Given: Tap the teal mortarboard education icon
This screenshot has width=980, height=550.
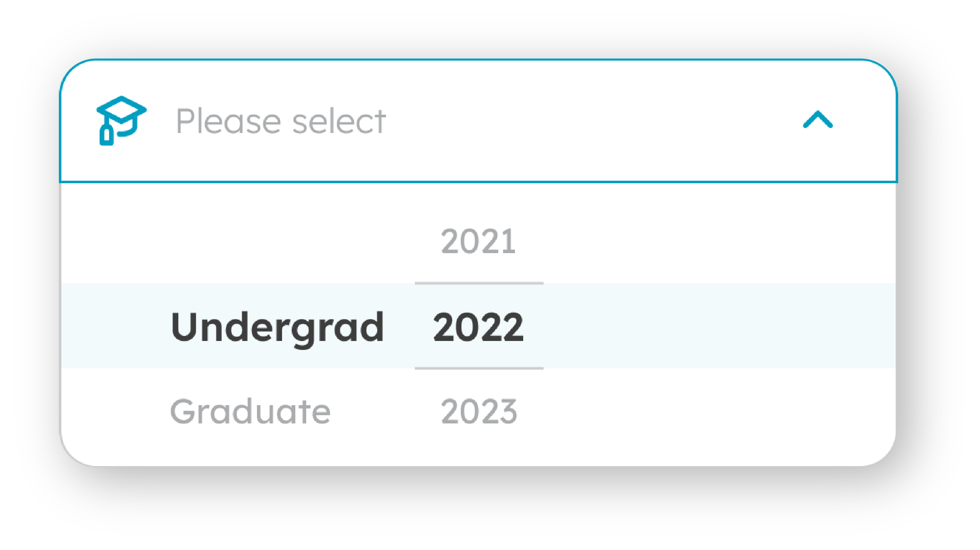Looking at the screenshot, I should tap(121, 120).
